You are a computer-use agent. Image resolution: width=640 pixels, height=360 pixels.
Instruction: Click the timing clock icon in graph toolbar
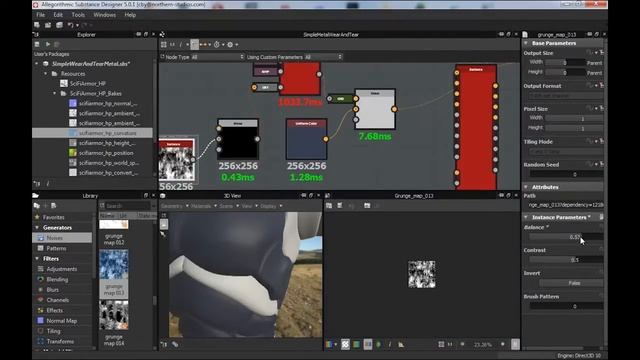click(x=217, y=44)
